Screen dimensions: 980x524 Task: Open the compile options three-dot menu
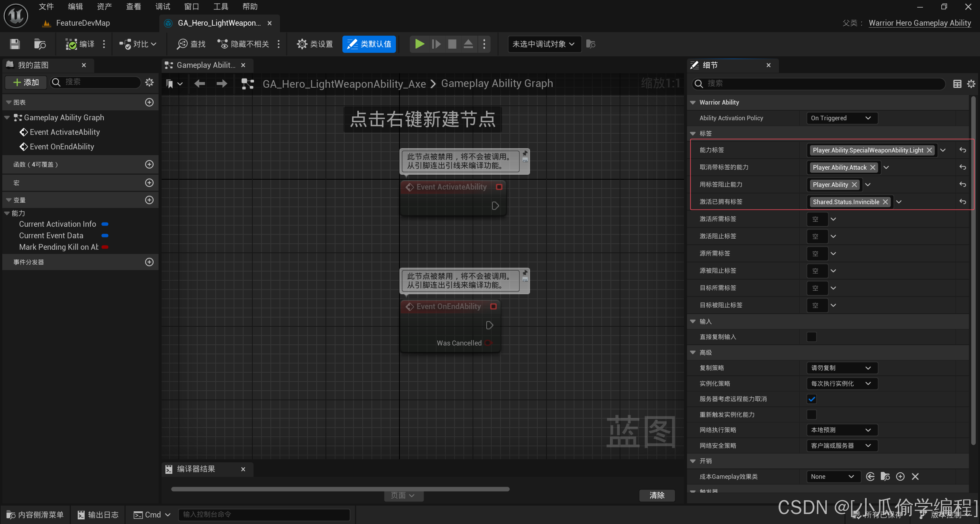click(x=104, y=44)
